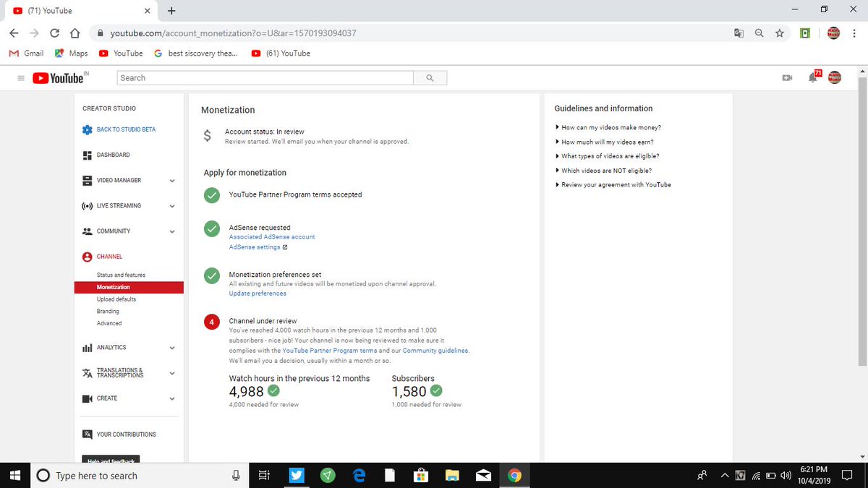Image resolution: width=868 pixels, height=488 pixels.
Task: Open Branding settings
Action: pos(108,311)
